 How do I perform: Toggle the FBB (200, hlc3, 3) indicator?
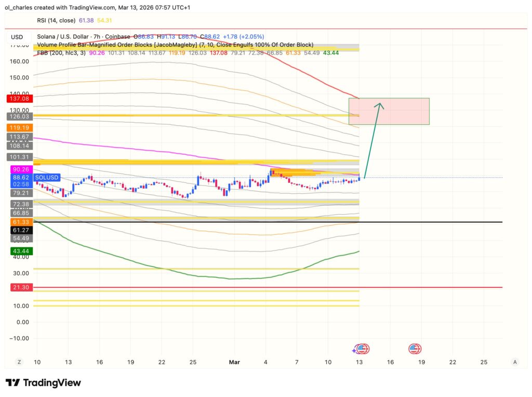(x=62, y=52)
